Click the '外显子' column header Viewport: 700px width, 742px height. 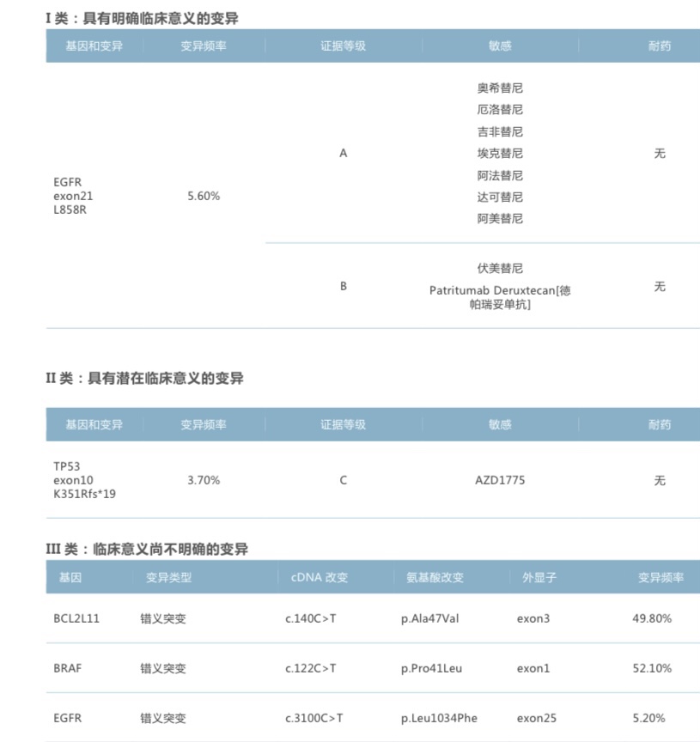(539, 577)
